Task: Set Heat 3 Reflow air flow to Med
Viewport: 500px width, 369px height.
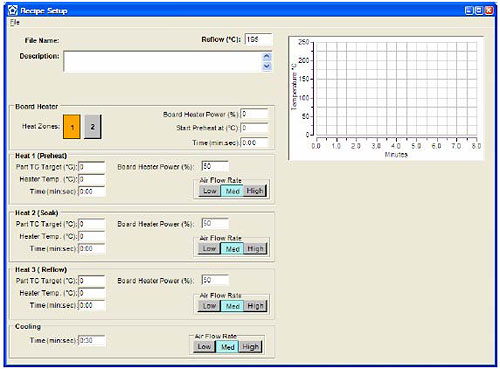Action: pos(232,306)
